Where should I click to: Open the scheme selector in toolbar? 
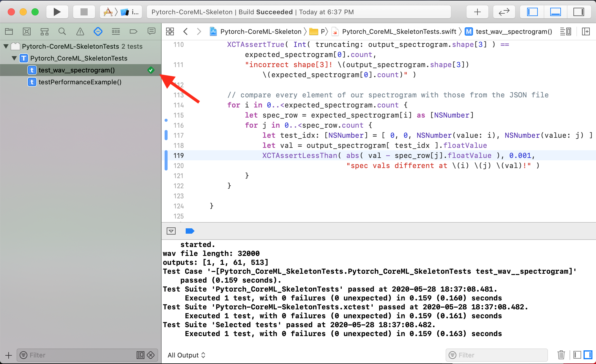point(121,12)
